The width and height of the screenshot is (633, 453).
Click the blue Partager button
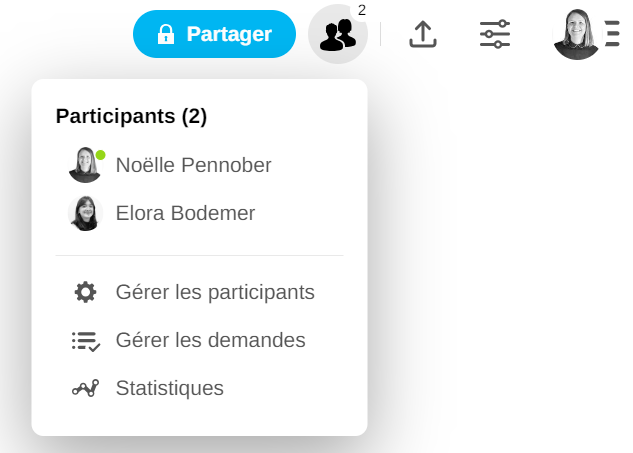[x=214, y=34]
